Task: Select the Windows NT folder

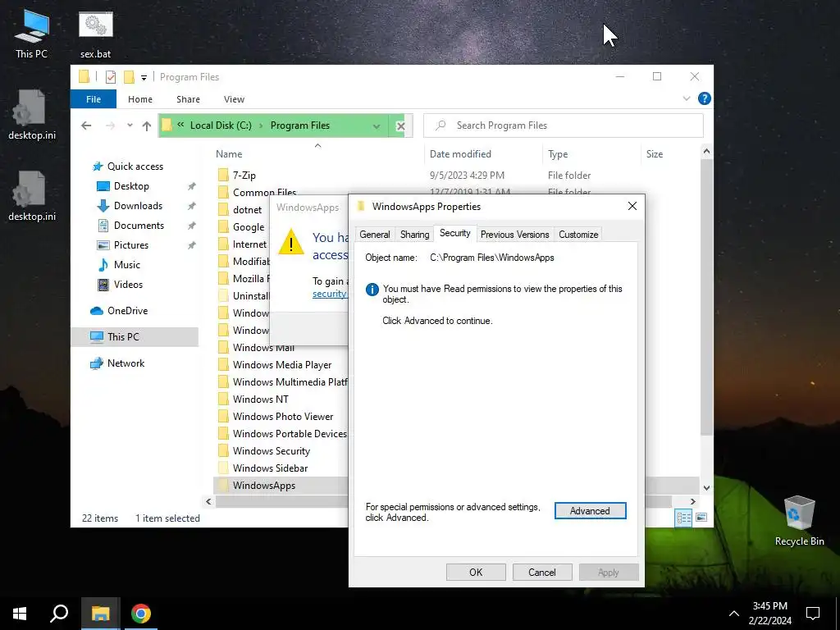Action: [260, 399]
